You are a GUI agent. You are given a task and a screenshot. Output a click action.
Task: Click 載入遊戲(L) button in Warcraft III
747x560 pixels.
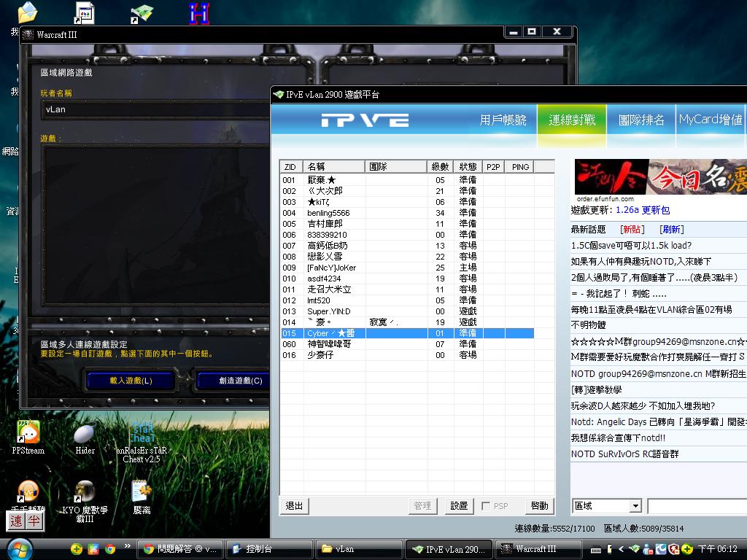(x=131, y=381)
